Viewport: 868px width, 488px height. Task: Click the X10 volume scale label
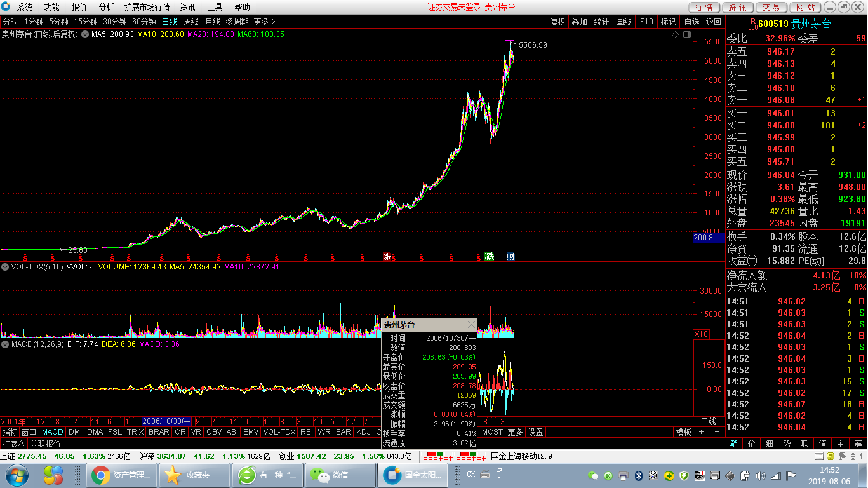[701, 334]
